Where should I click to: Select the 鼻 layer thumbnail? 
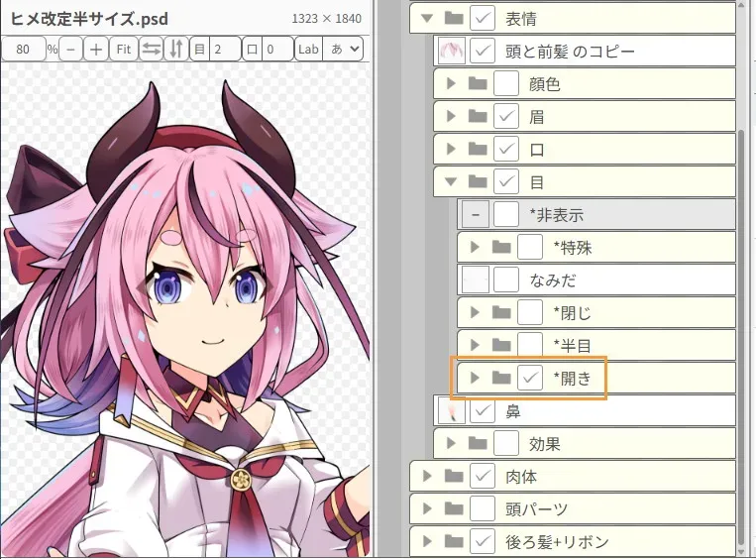pyautogui.click(x=451, y=411)
